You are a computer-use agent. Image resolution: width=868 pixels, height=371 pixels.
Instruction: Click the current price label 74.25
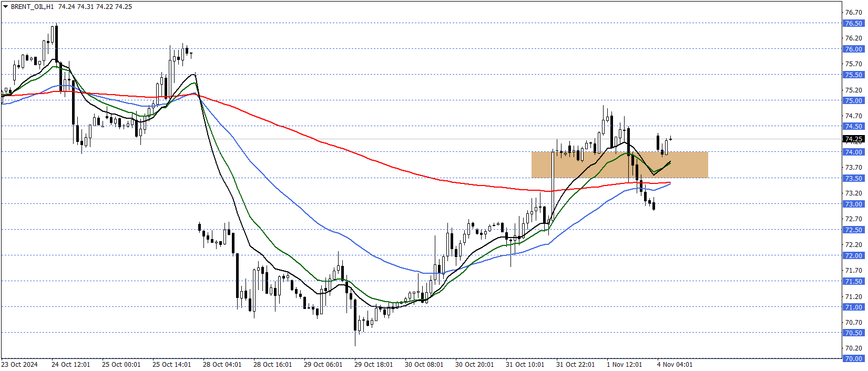853,139
